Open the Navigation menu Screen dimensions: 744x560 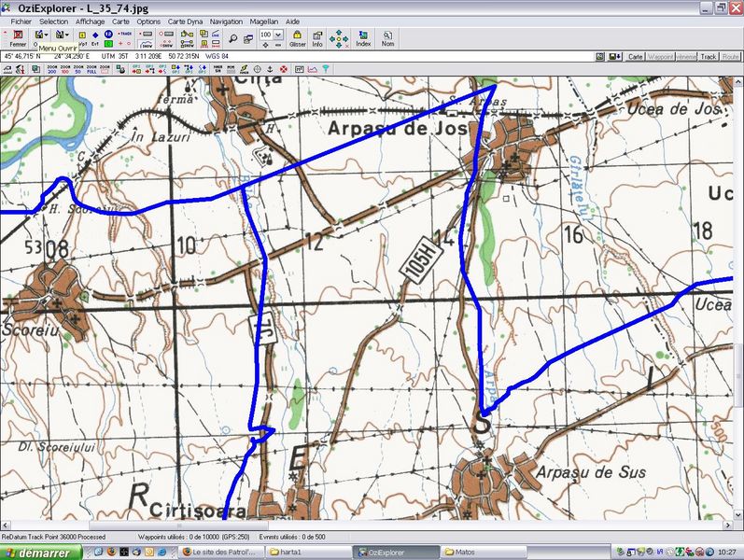226,21
